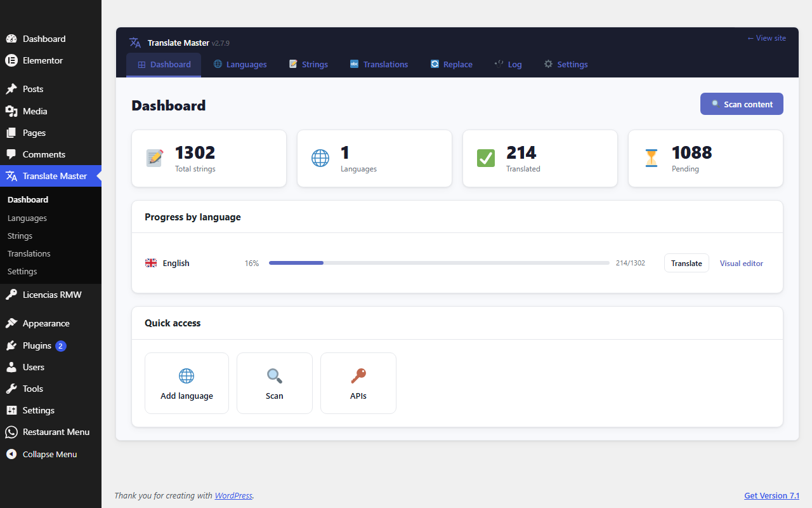Click the Users person icon
Screen dimensions: 812x508
click(x=11, y=367)
